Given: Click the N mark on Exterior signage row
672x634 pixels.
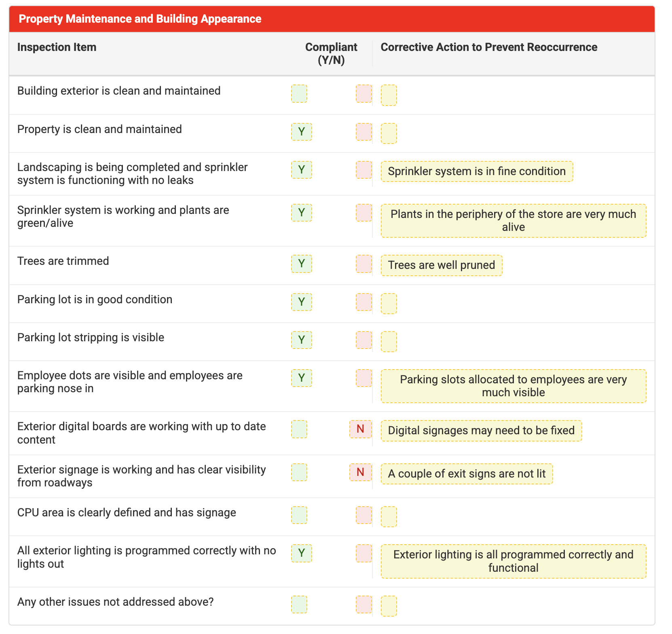Looking at the screenshot, I should click(360, 472).
